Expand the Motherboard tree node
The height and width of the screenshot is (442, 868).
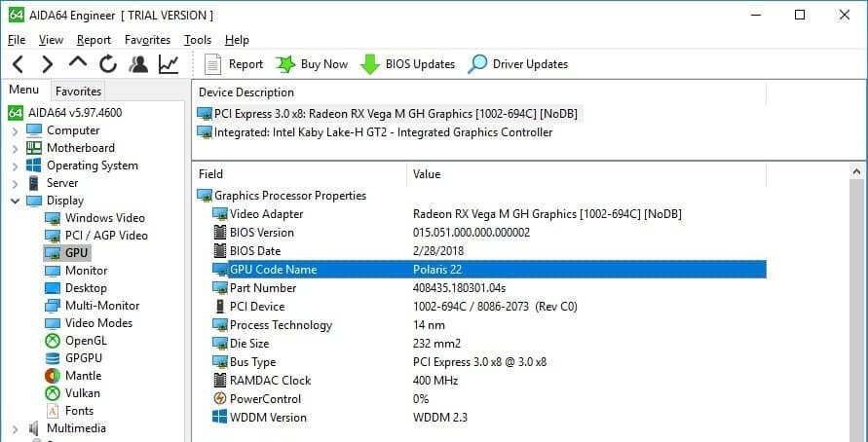click(x=15, y=149)
